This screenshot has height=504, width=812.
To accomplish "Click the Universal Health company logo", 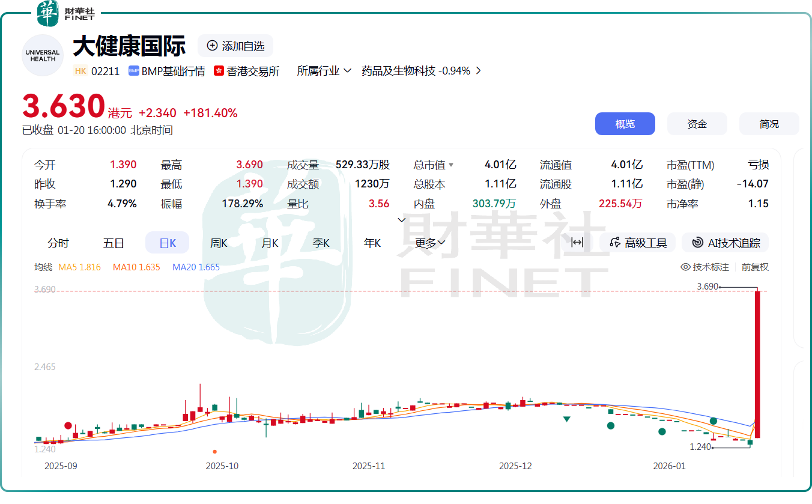I will 43,56.
